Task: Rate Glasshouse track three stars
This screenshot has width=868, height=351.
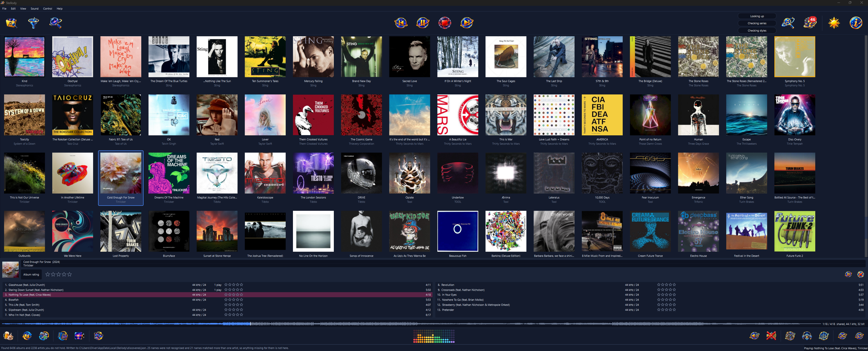Action: point(233,285)
